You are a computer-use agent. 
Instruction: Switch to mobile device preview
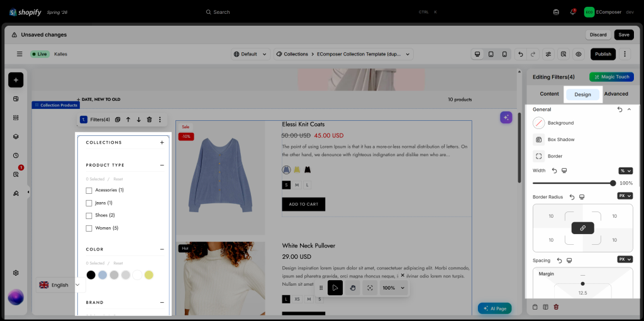pyautogui.click(x=504, y=54)
